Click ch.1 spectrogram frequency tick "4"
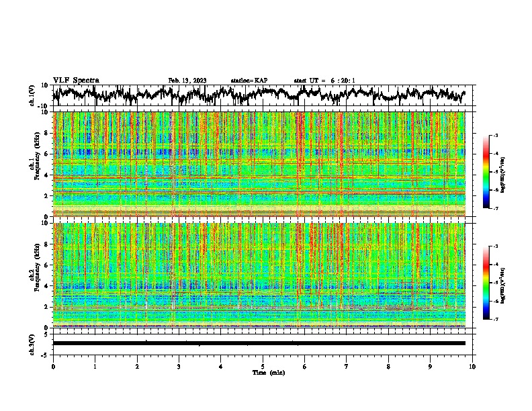This screenshot has width=532, height=411. click(47, 175)
